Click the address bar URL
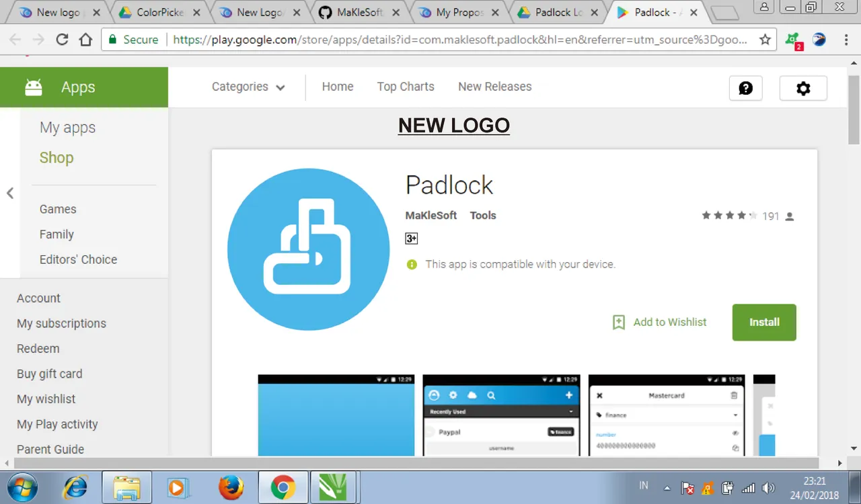Screen dimensions: 861x504 [x=459, y=40]
